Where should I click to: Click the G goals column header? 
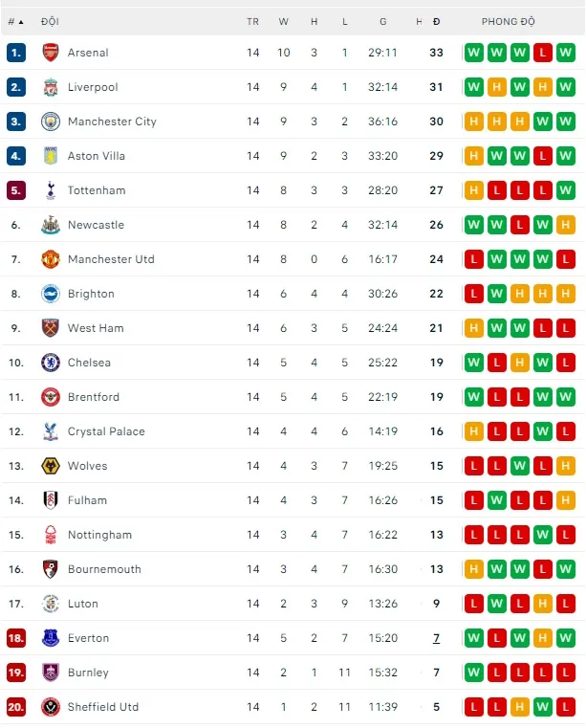pyautogui.click(x=382, y=21)
